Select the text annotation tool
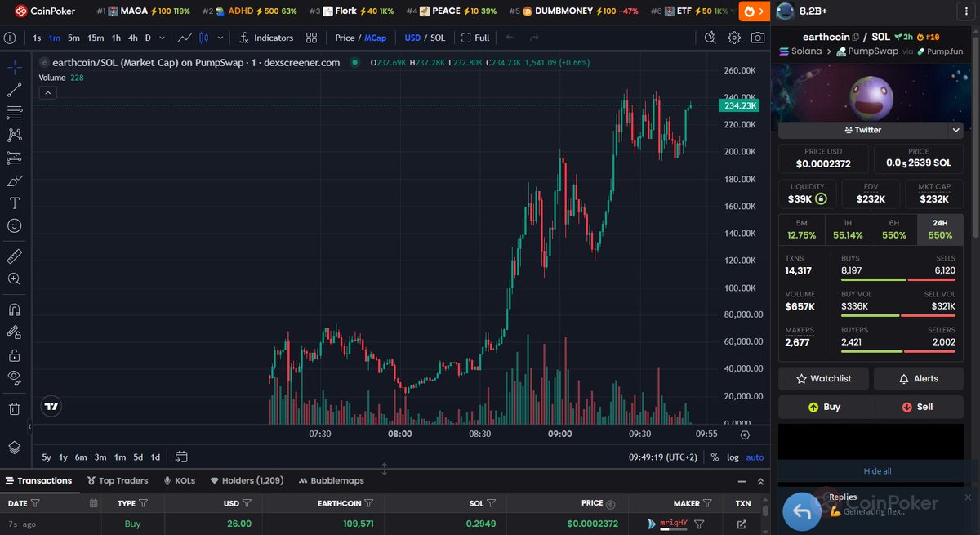Viewport: 980px width, 535px height. (x=14, y=203)
